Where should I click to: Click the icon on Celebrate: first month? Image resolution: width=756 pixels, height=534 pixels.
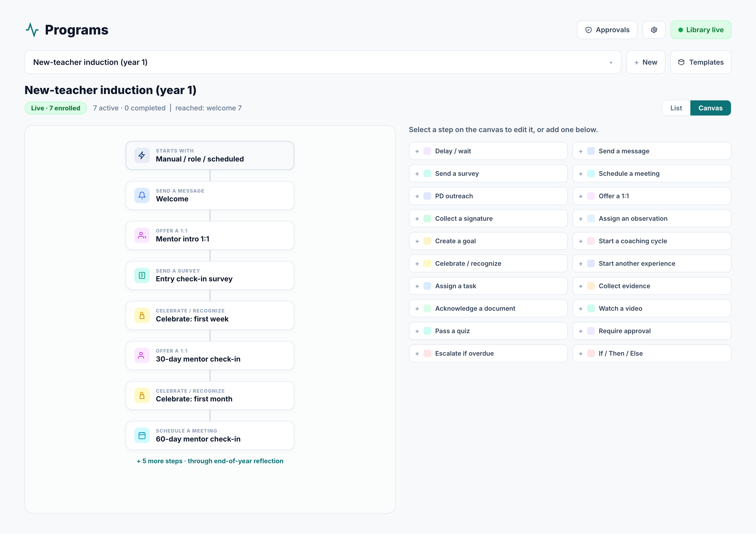(142, 396)
